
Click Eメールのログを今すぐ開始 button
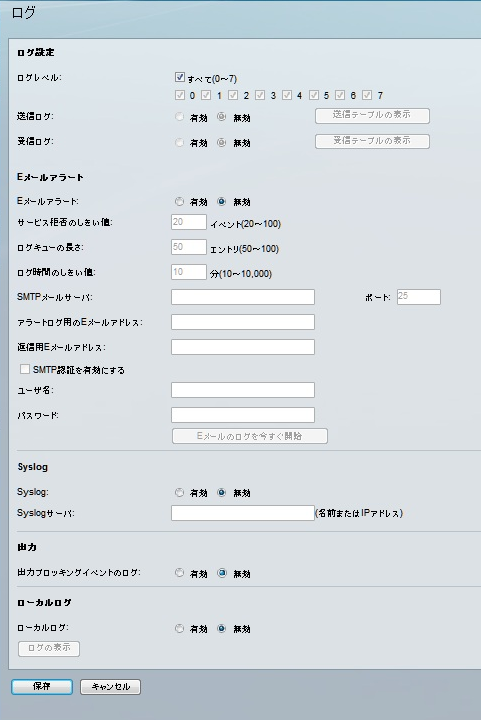click(250, 436)
